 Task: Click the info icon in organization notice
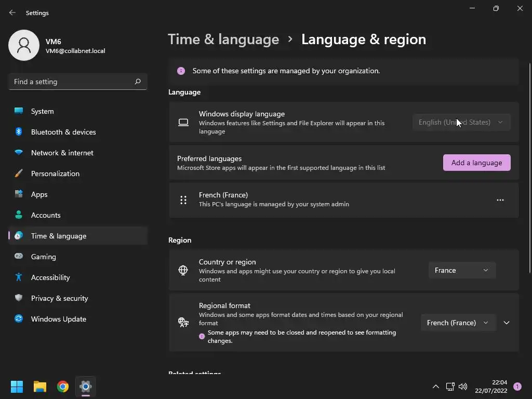(181, 71)
